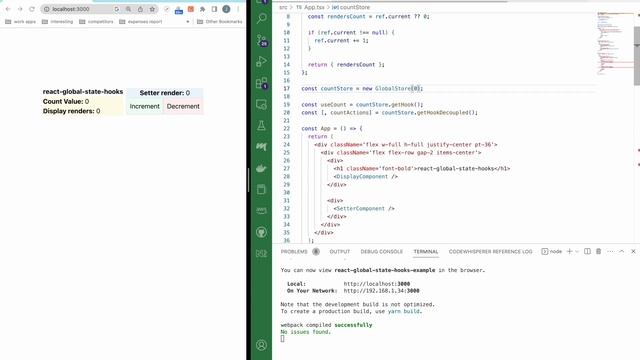
Task: Open the 'competitors' bookmark folder
Action: click(96, 22)
